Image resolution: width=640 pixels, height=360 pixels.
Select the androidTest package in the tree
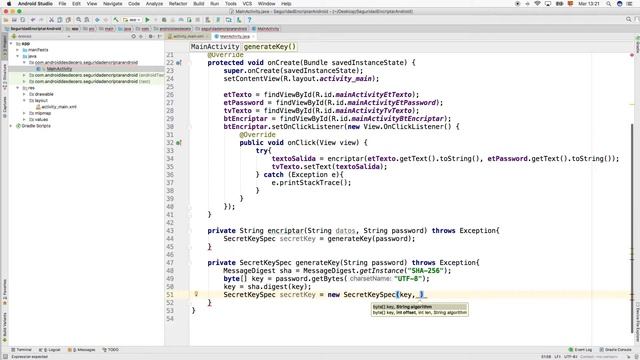[x=97, y=75]
